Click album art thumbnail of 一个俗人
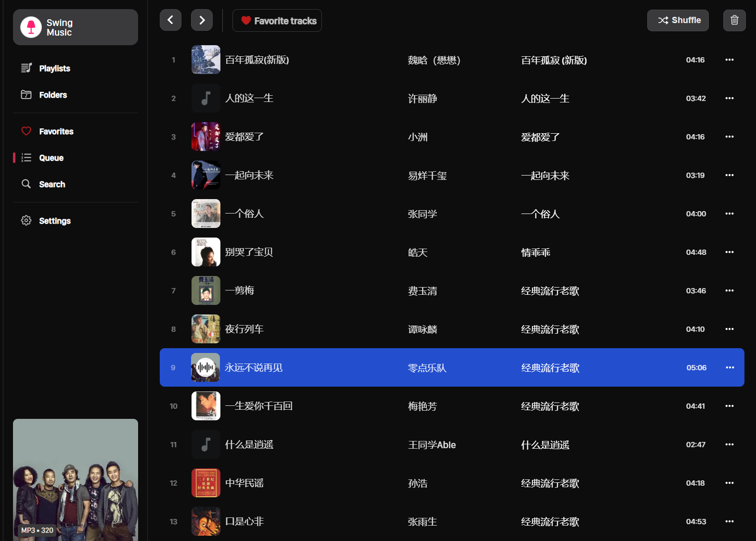This screenshot has width=756, height=541. coord(206,214)
